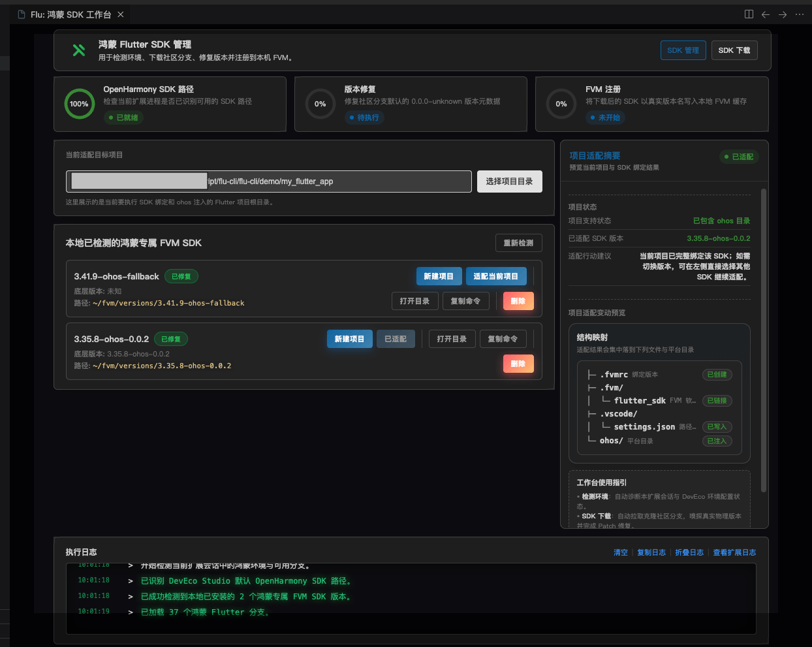Click path ~/fvm/versions/3.41.9-ohos-fallback

click(x=168, y=303)
